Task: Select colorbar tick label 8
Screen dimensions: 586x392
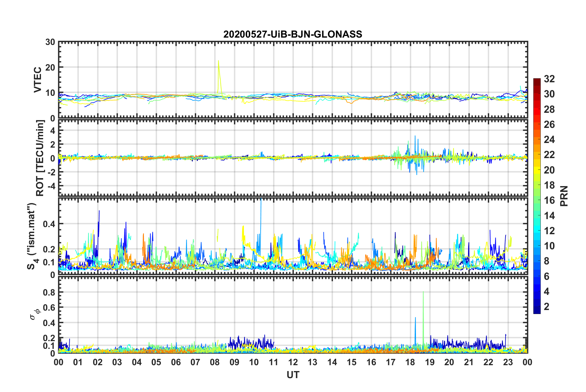Action: tap(547, 261)
